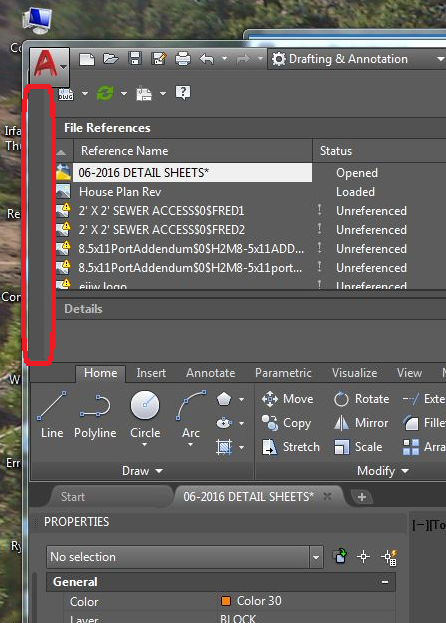Select the Circle tool
Screen dimensions: 446x623
pos(145,415)
